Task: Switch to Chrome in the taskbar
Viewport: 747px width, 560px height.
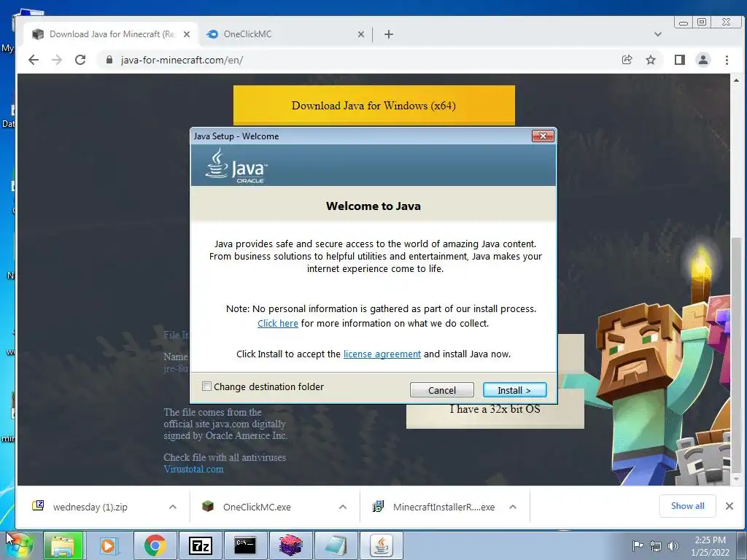Action: (155, 545)
